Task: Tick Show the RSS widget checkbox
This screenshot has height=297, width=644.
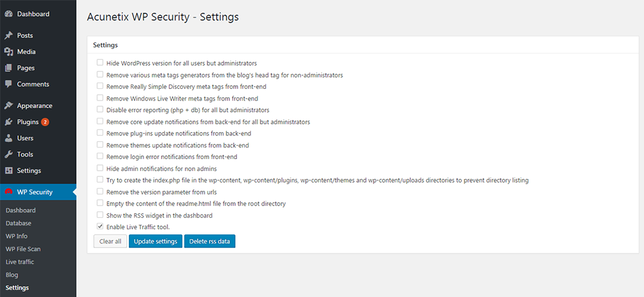Action: [100, 215]
